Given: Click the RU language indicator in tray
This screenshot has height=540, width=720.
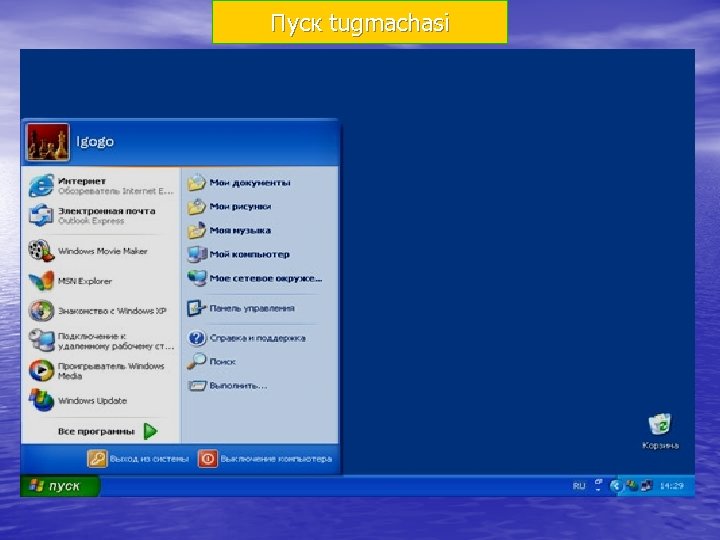Looking at the screenshot, I should pyautogui.click(x=579, y=486).
